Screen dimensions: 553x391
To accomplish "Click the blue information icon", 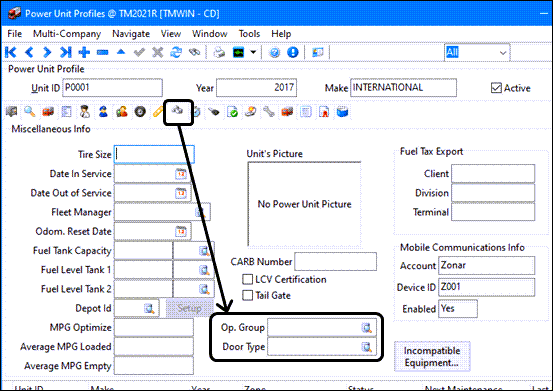I will 292,53.
